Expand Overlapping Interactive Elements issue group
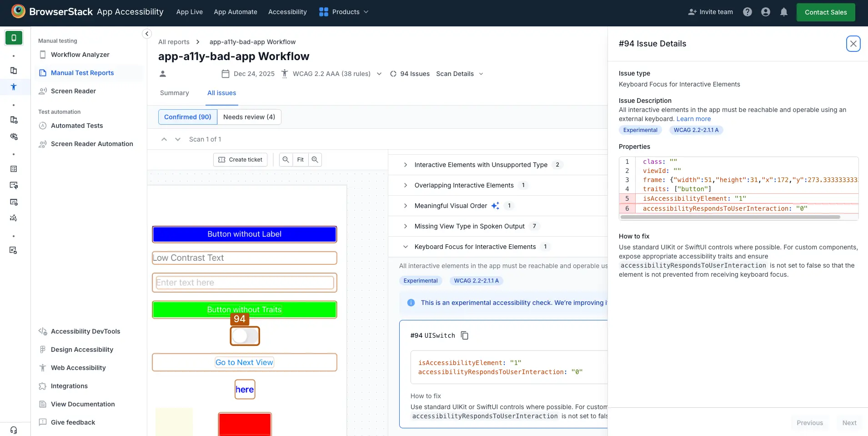This screenshot has width=868, height=436. click(x=464, y=185)
